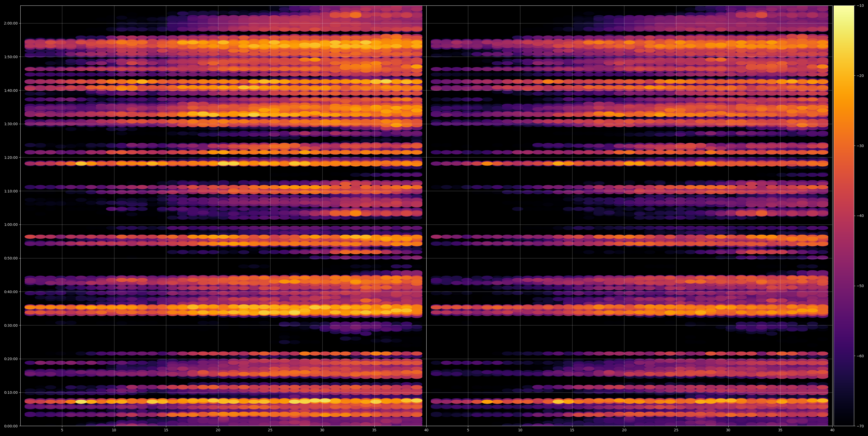Viewport: 868px width, 436px height.
Task: Click the −20 colorbar tick label
Action: [860, 76]
